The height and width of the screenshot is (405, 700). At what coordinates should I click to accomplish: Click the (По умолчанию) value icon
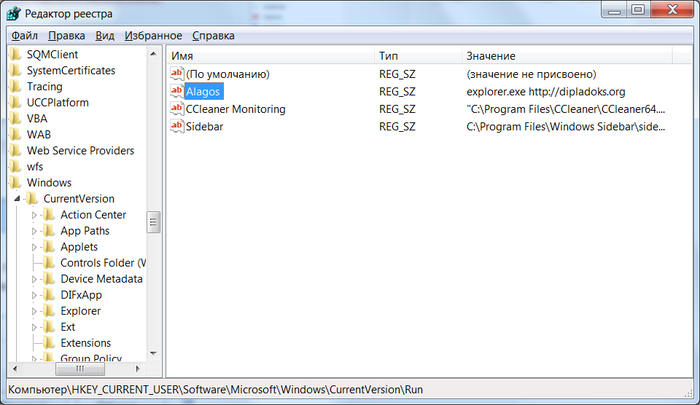tap(177, 74)
